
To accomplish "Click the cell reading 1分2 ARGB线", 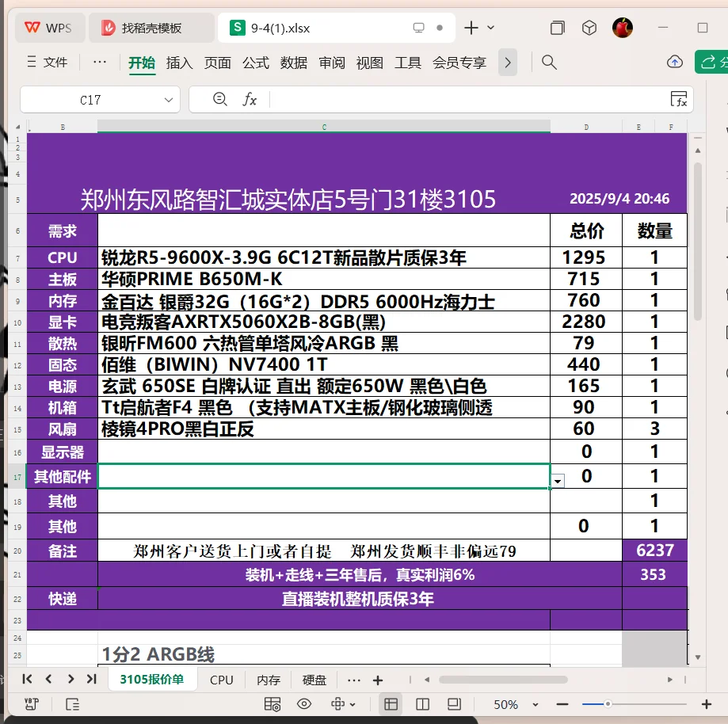I will [x=324, y=654].
